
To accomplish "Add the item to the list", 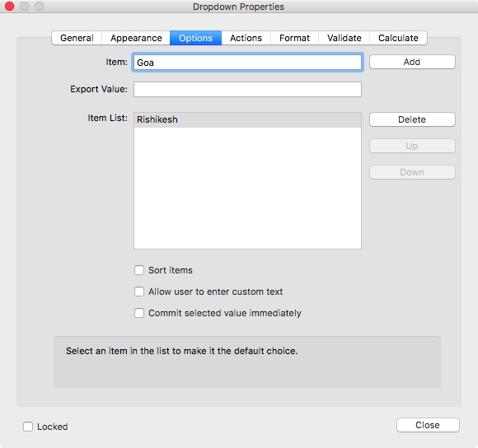I will (x=412, y=62).
